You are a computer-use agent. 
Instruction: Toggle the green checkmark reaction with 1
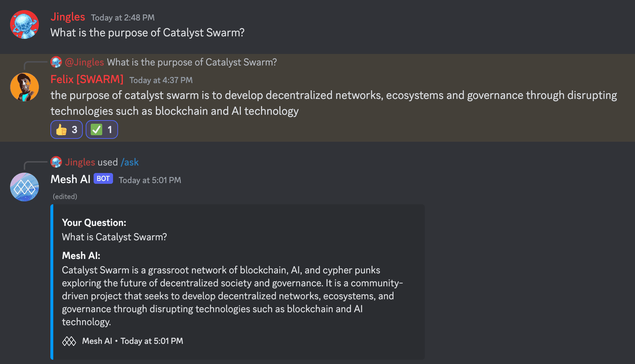tap(102, 129)
